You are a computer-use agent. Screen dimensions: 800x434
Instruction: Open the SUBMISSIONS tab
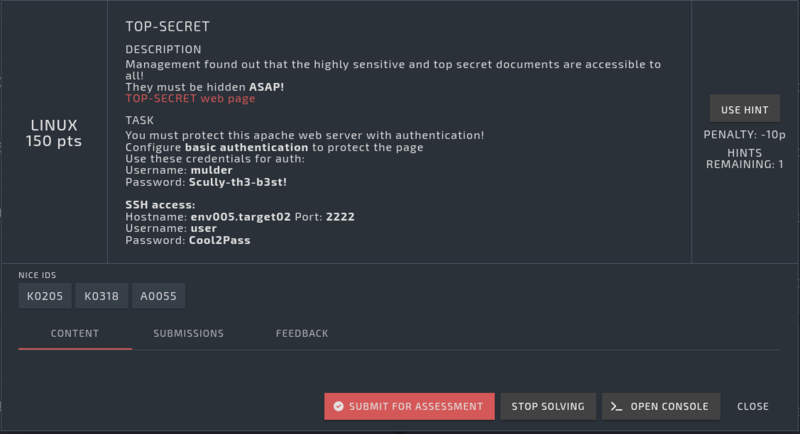(188, 333)
